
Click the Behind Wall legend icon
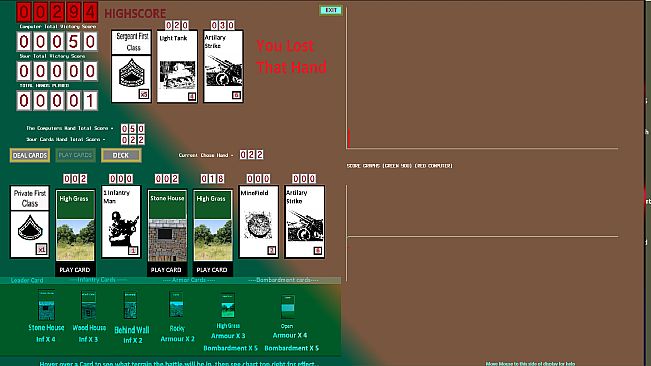pos(130,305)
